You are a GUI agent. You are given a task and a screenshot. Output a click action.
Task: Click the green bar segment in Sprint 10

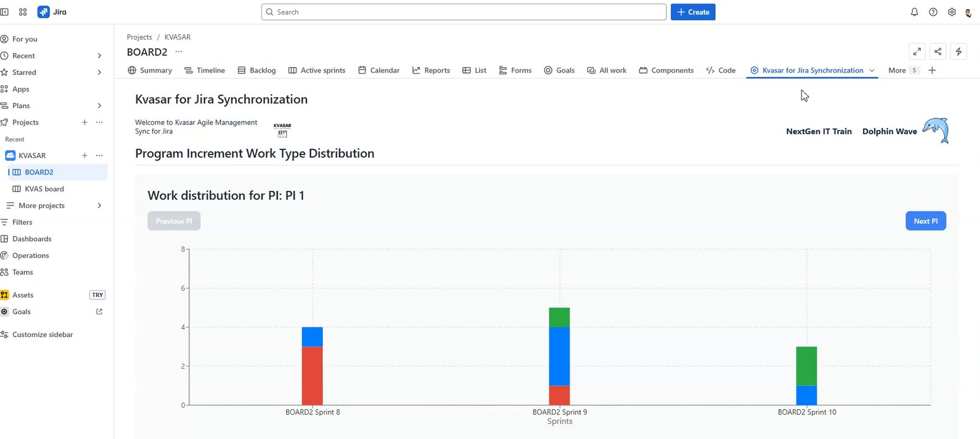tap(806, 366)
